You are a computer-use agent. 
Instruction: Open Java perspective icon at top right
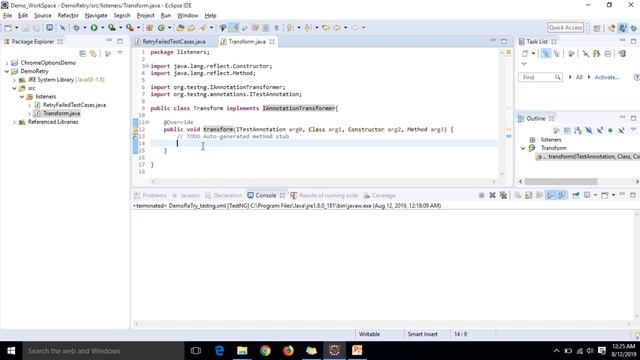click(622, 28)
